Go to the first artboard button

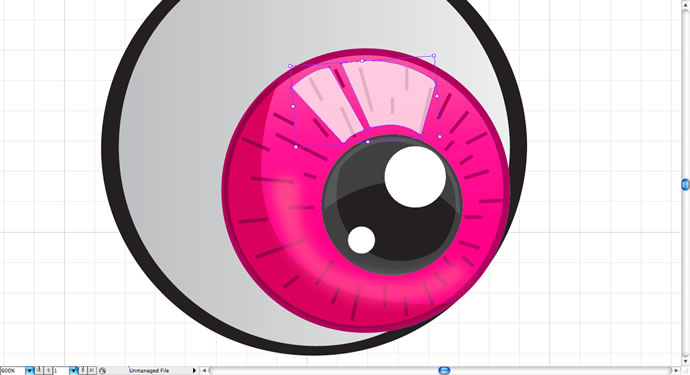tap(39, 371)
